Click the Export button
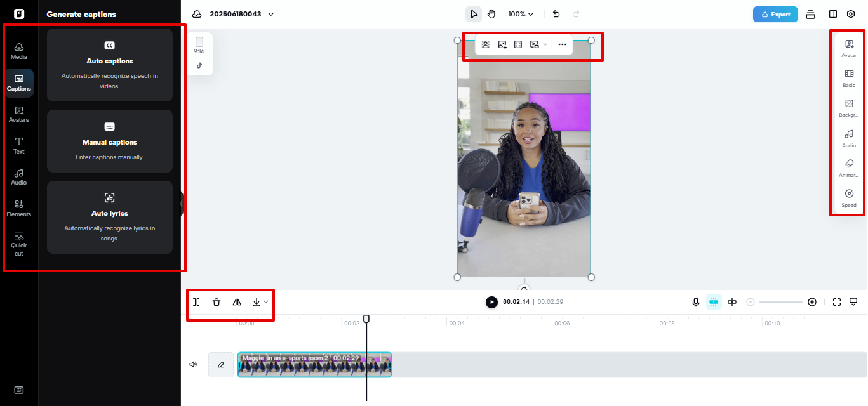 tap(775, 13)
